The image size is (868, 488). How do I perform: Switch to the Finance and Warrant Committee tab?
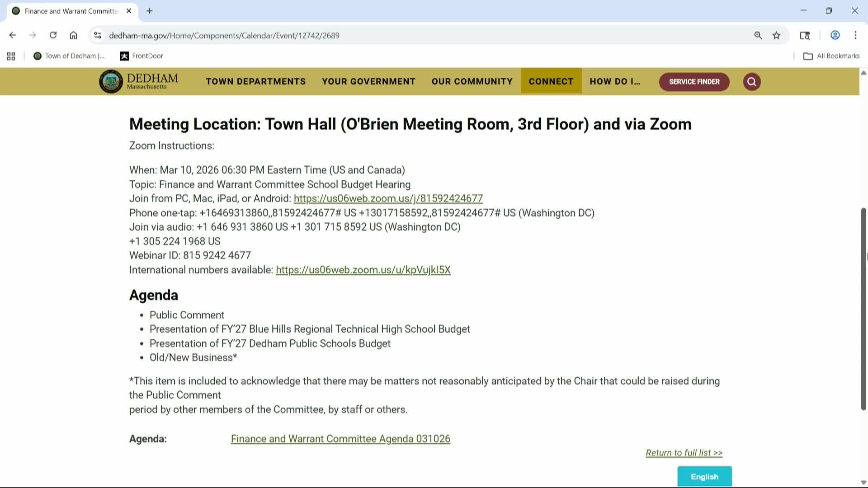70,11
